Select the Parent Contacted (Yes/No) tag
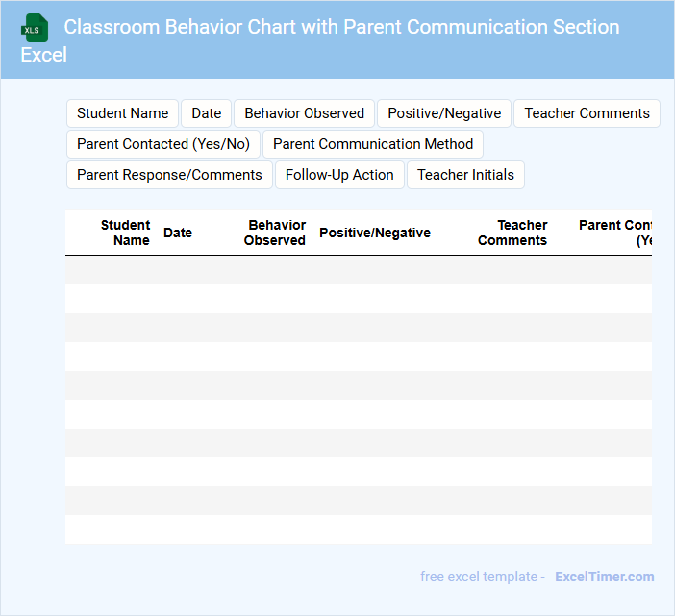The width and height of the screenshot is (675, 616). click(162, 144)
